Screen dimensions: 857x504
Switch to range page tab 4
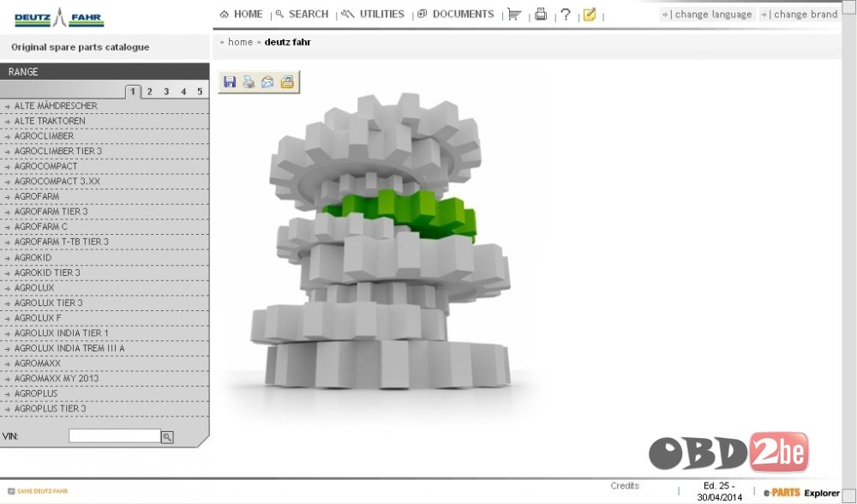183,92
